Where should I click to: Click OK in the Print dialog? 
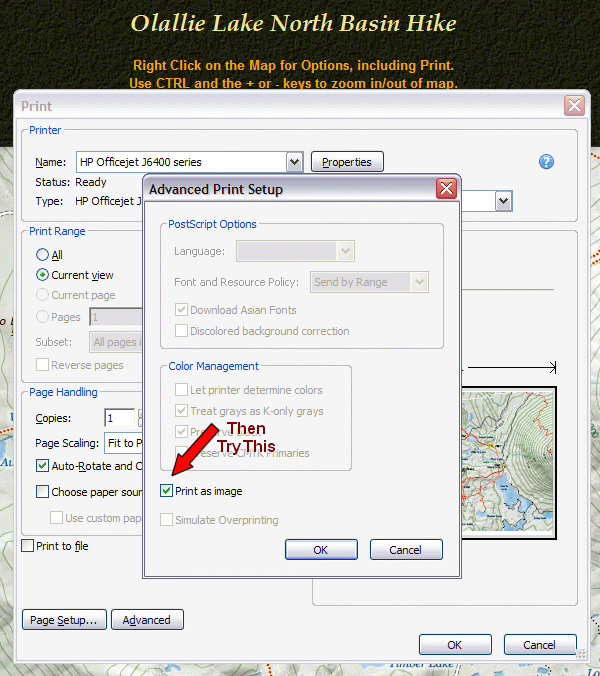455,645
